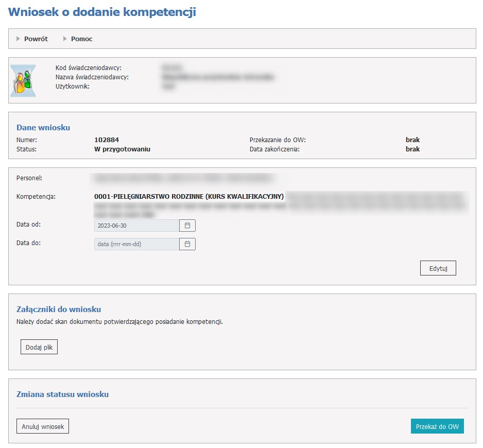Click Dodaj plik to attach a file
This screenshot has width=483, height=448.
coord(39,347)
